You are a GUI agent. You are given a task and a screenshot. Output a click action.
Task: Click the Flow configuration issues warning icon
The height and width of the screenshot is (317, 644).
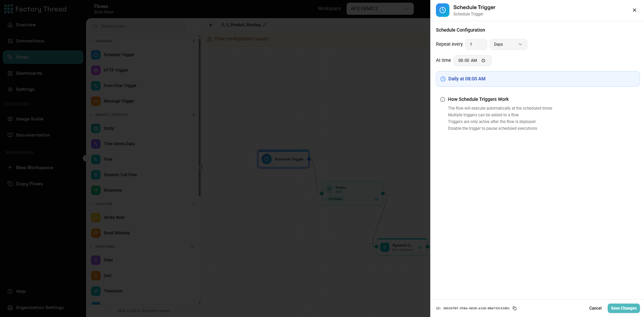(x=210, y=39)
